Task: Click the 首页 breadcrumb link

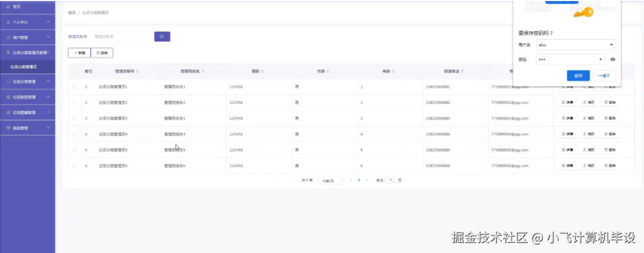Action: pos(71,12)
